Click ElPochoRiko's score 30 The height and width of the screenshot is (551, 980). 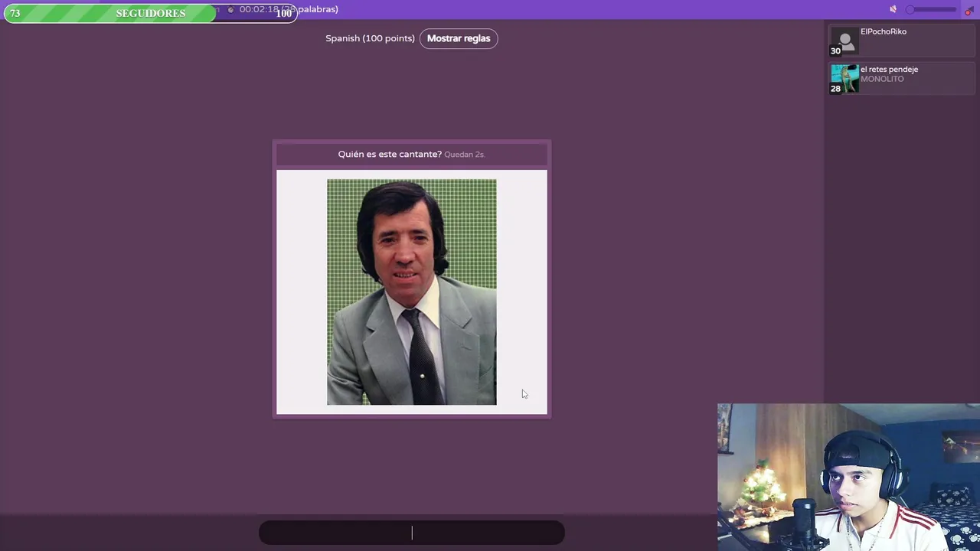835,51
